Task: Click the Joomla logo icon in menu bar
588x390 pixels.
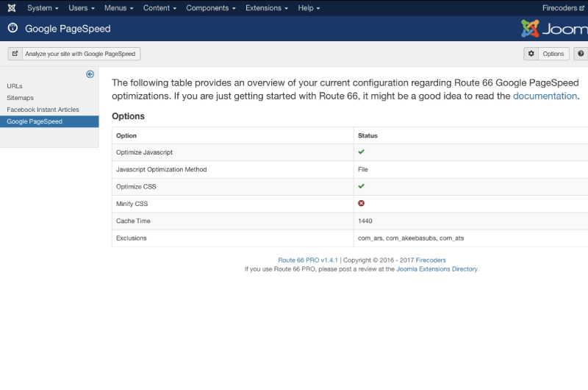Action: coord(12,8)
